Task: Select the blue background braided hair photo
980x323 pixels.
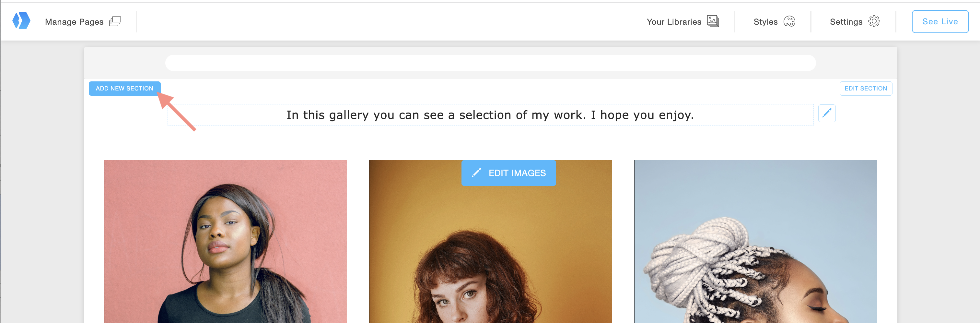Action: tap(755, 244)
